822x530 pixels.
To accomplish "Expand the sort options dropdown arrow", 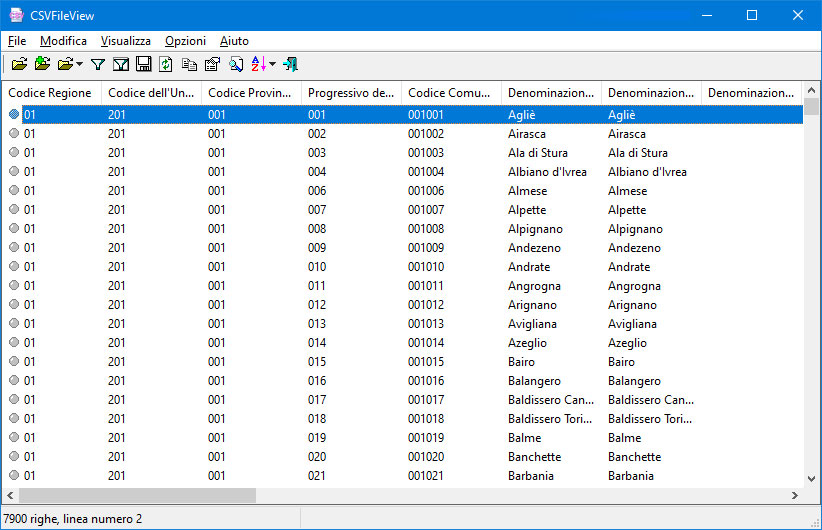I will point(272,64).
